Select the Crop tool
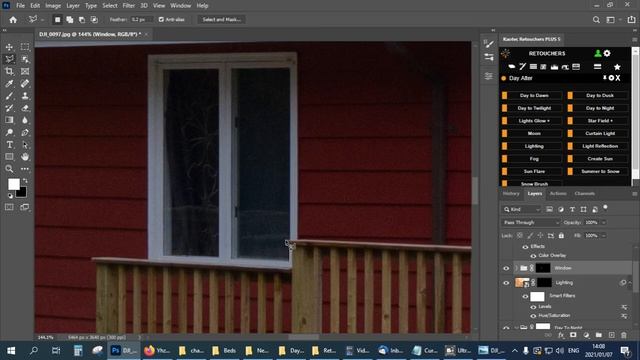 9,71
